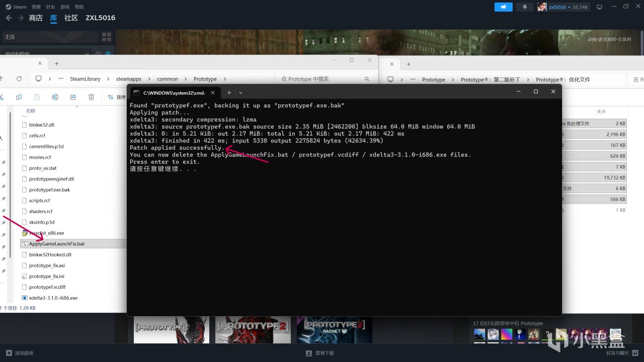Screen dimensions: 644x362
Task: Open the ZXL5016 profile tab in Steam
Action: click(101, 18)
